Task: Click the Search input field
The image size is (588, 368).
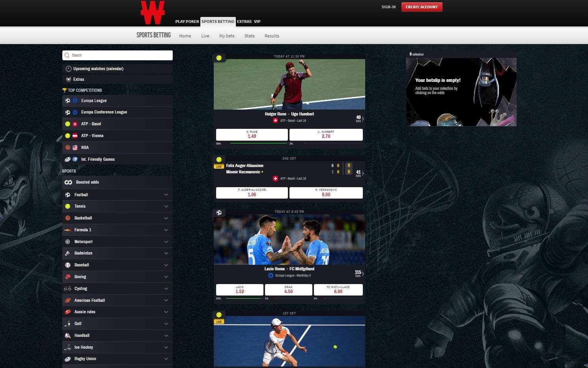Action: pos(118,55)
